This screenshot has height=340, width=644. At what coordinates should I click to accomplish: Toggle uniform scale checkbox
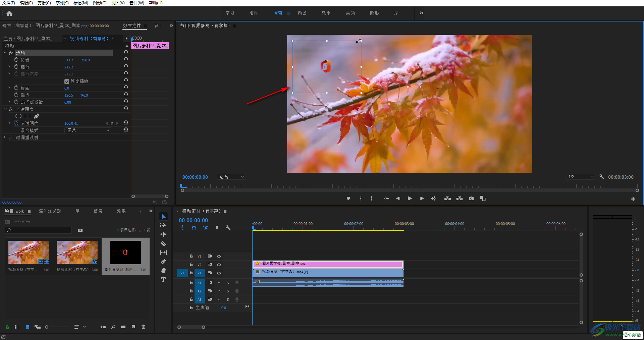(x=67, y=81)
